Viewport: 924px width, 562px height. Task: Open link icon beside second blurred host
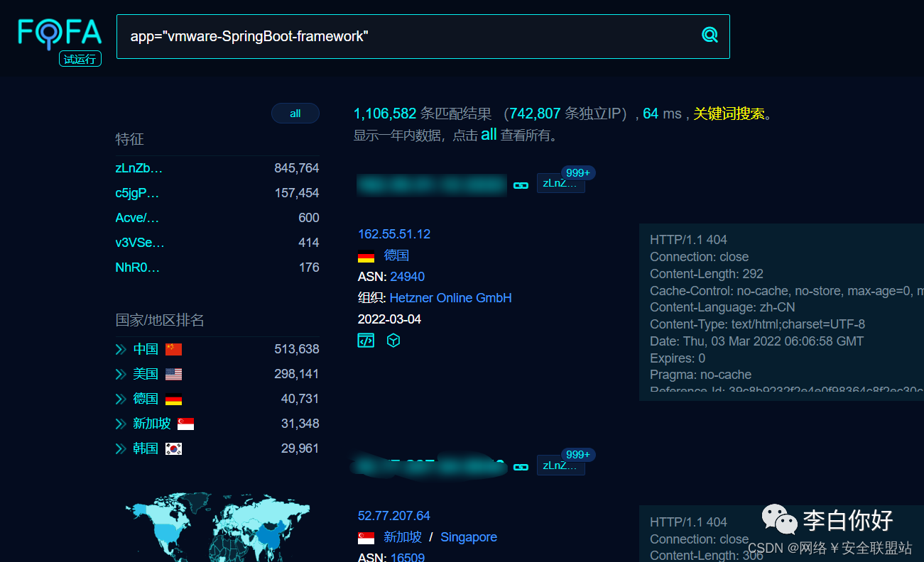pyautogui.click(x=521, y=467)
